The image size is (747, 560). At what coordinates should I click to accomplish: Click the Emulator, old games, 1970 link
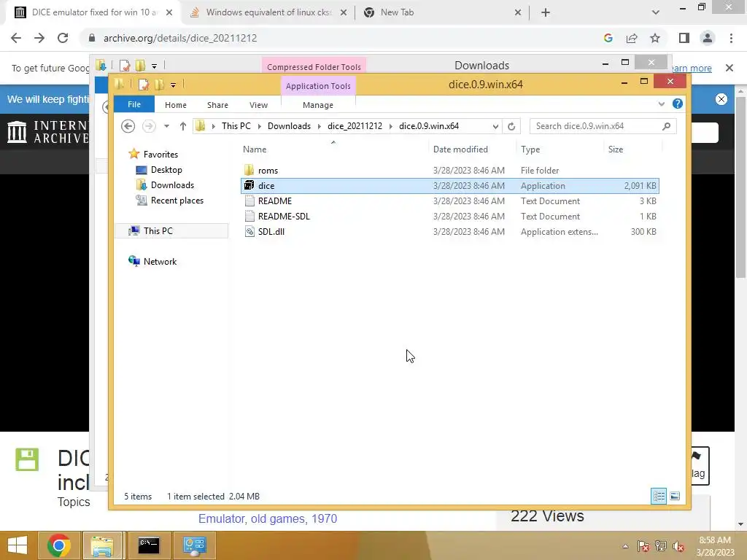[x=268, y=518]
